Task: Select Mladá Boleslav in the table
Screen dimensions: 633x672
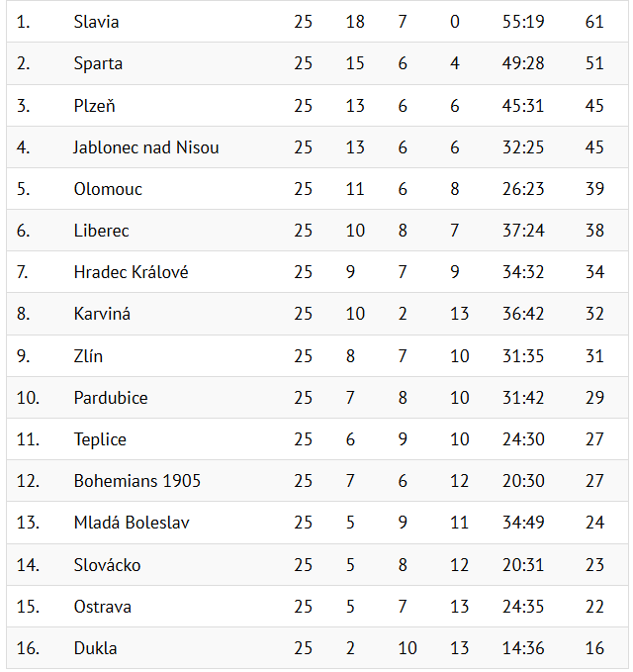Action: [132, 523]
